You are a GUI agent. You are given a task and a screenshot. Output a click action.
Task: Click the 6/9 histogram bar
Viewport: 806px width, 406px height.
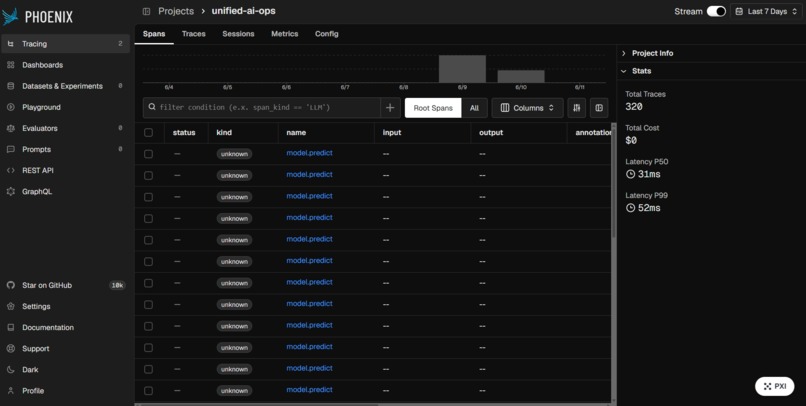pyautogui.click(x=462, y=68)
